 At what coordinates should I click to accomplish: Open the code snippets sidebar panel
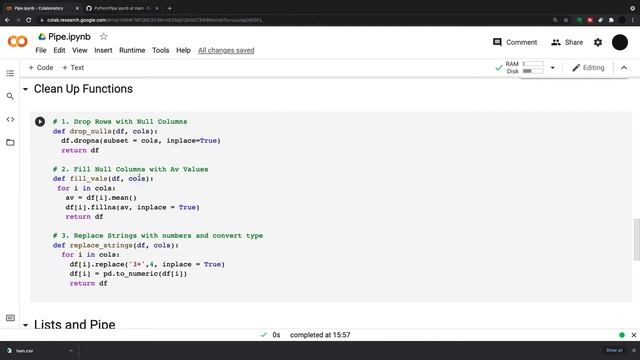click(x=10, y=119)
